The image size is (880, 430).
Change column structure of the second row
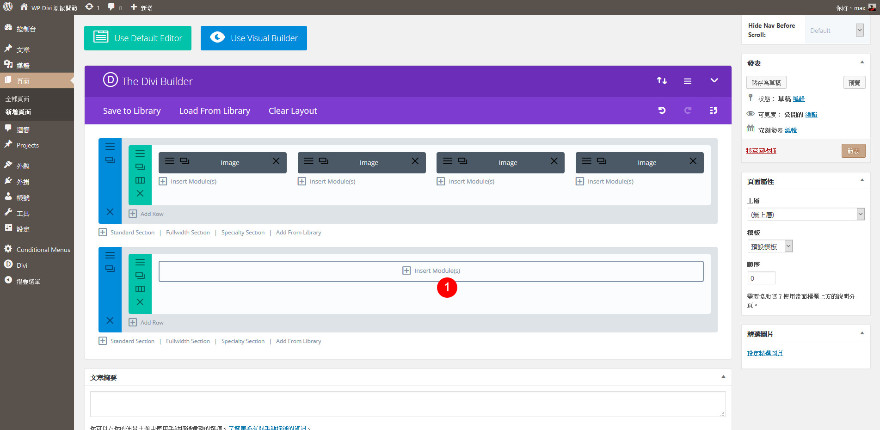(140, 289)
